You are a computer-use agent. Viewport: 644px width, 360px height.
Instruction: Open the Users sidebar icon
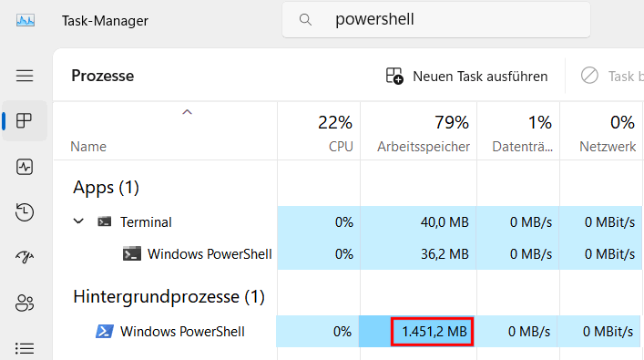pyautogui.click(x=25, y=303)
